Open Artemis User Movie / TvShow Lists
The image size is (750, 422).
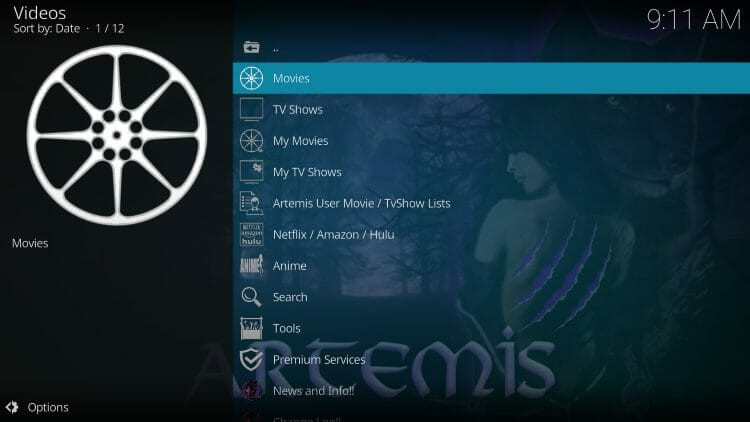point(491,203)
